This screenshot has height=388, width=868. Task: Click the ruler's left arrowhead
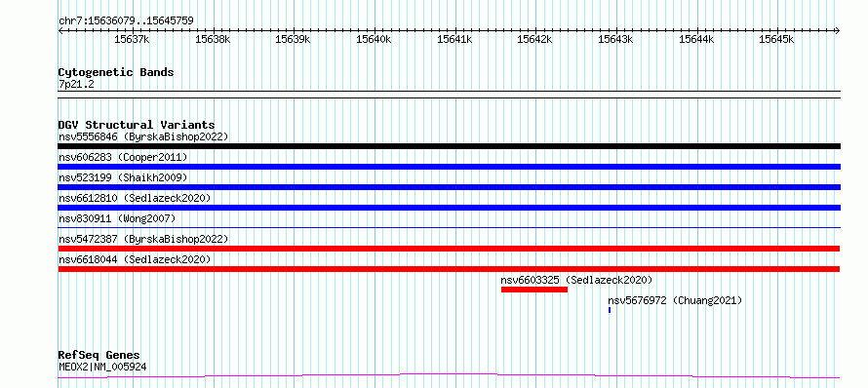60,30
